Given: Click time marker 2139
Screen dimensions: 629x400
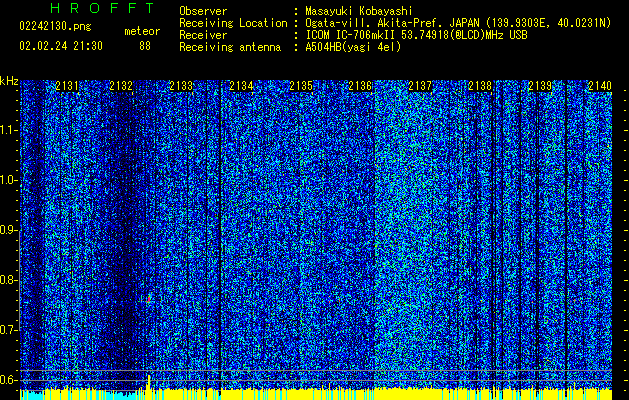Looking at the screenshot, I should coord(540,86).
